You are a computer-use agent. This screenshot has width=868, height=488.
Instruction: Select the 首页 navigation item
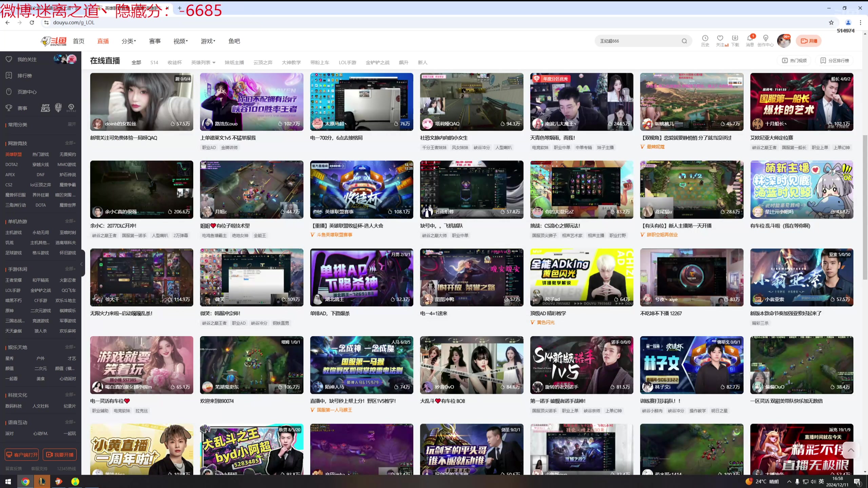[x=79, y=41]
